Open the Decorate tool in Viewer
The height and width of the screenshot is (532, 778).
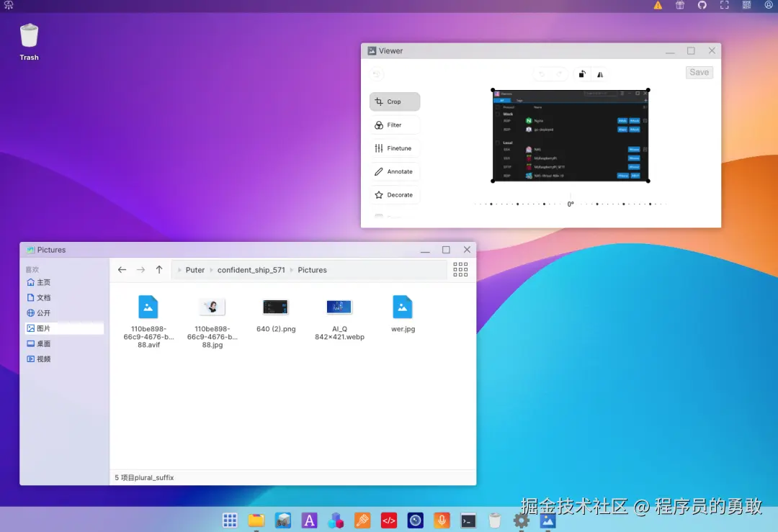point(395,195)
